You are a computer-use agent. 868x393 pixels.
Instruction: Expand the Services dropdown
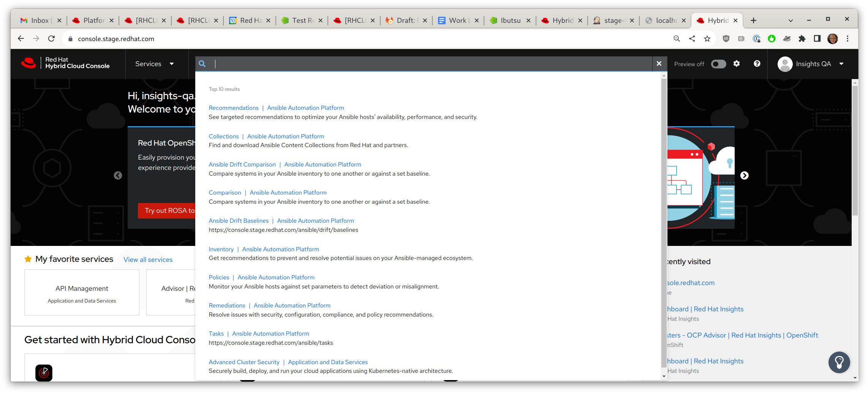155,64
